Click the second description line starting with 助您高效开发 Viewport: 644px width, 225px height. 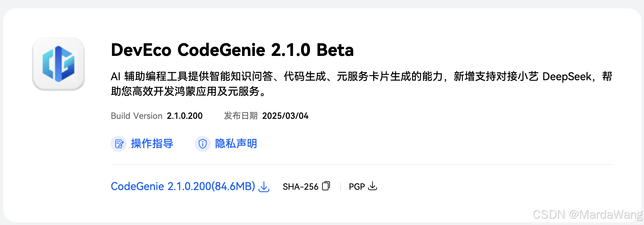pos(189,91)
